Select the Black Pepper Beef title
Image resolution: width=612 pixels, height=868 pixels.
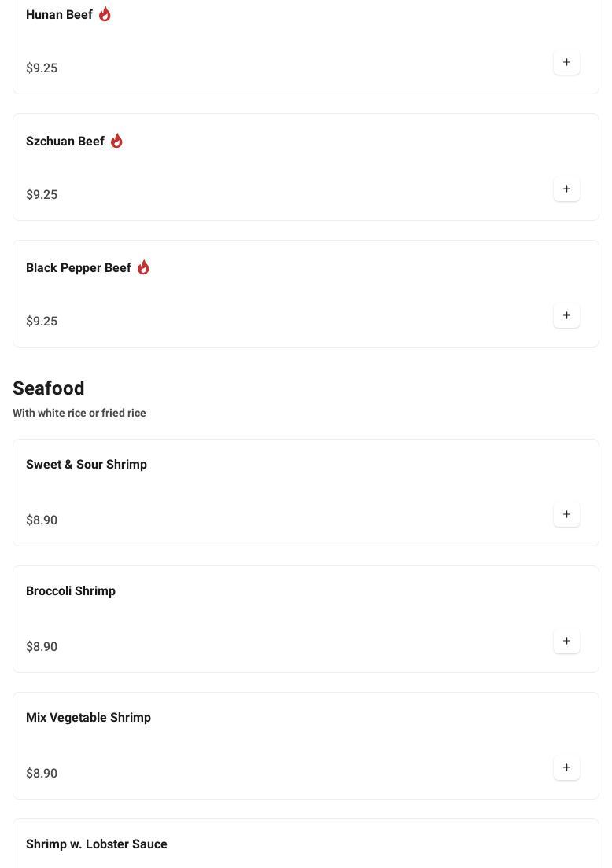click(79, 268)
